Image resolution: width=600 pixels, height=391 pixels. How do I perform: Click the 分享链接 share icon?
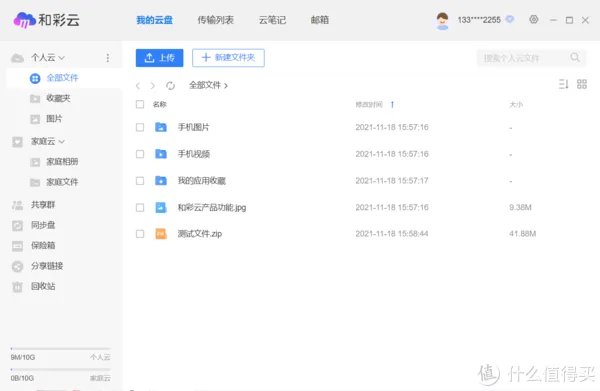pyautogui.click(x=17, y=266)
